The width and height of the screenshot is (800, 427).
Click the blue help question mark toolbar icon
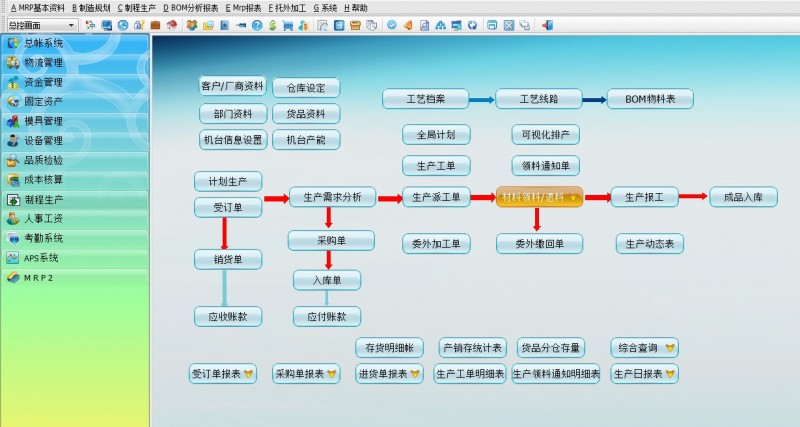(257, 24)
